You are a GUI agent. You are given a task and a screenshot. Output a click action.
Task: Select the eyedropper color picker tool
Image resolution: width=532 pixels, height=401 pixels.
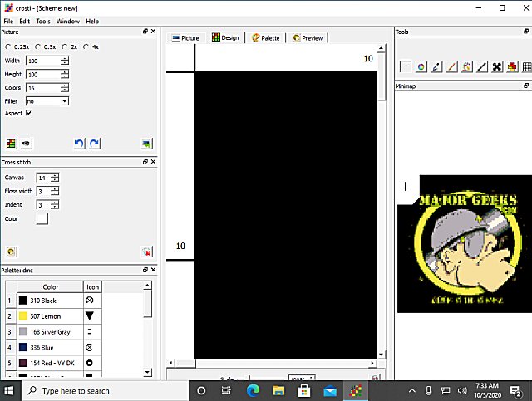[436, 66]
